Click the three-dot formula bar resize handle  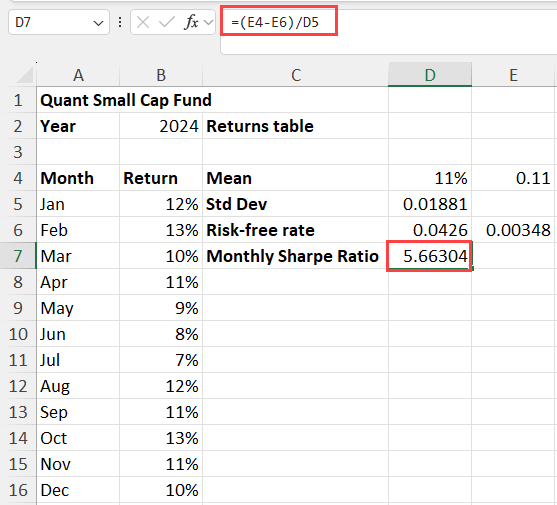pyautogui.click(x=120, y=22)
